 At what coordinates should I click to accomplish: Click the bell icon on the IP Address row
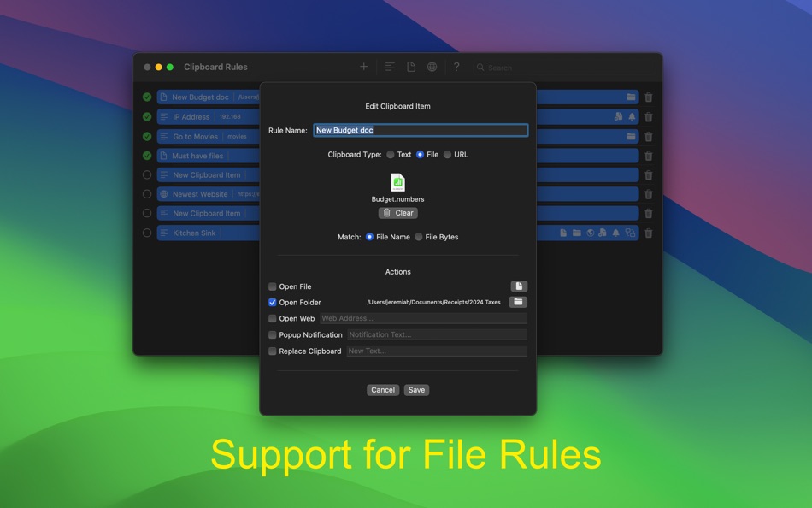pos(632,115)
